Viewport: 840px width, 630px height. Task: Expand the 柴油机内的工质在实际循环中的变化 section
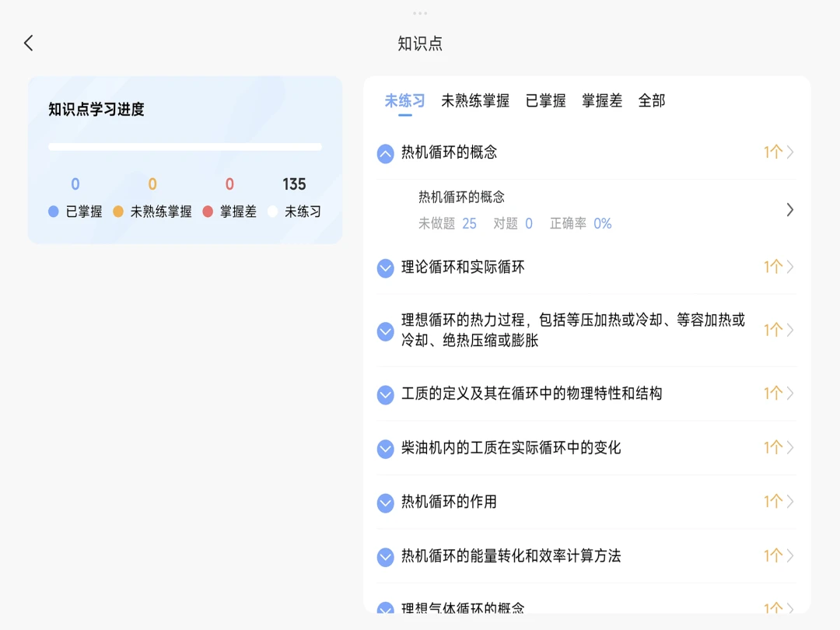pos(385,449)
